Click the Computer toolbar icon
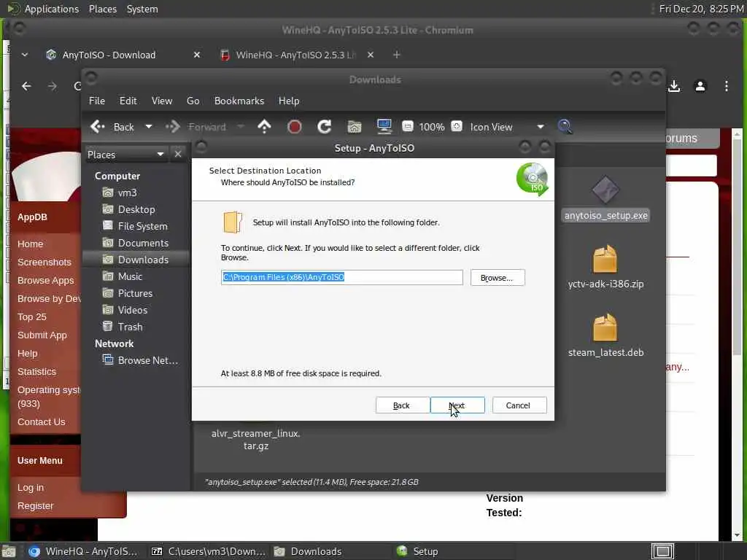Screen dimensions: 747x560 pos(384,127)
